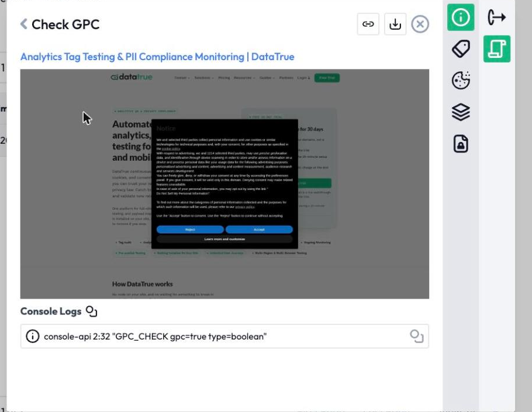This screenshot has width=532, height=412.
Task: Copy all console logs via the header icon
Action: [x=92, y=311]
